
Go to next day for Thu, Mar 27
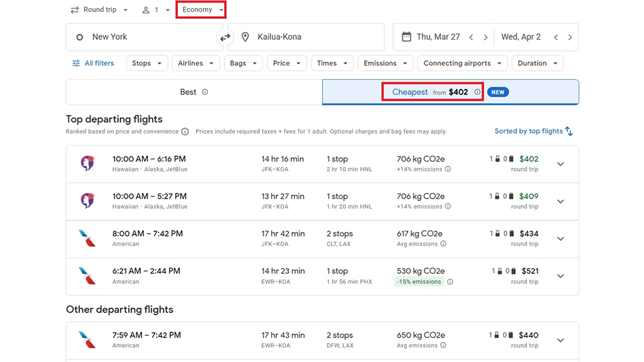(x=486, y=37)
